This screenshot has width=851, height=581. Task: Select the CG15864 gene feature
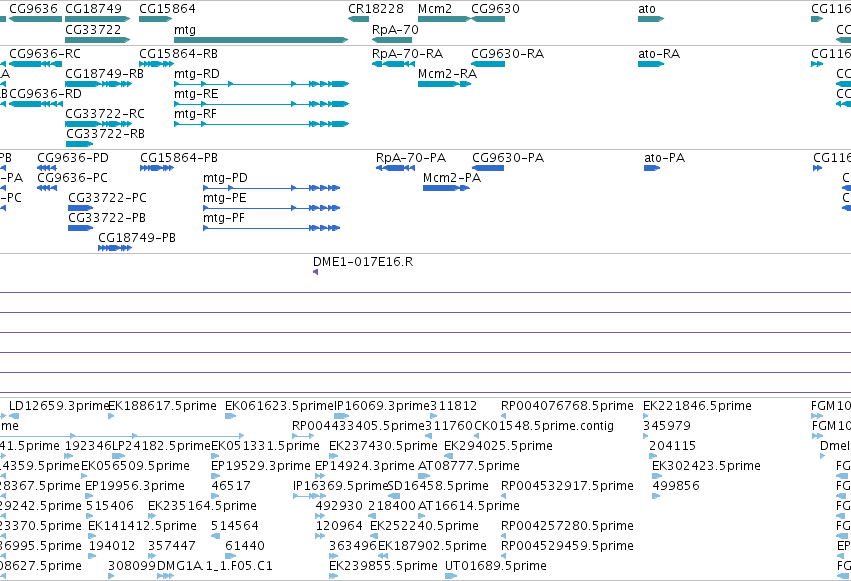click(x=156, y=19)
